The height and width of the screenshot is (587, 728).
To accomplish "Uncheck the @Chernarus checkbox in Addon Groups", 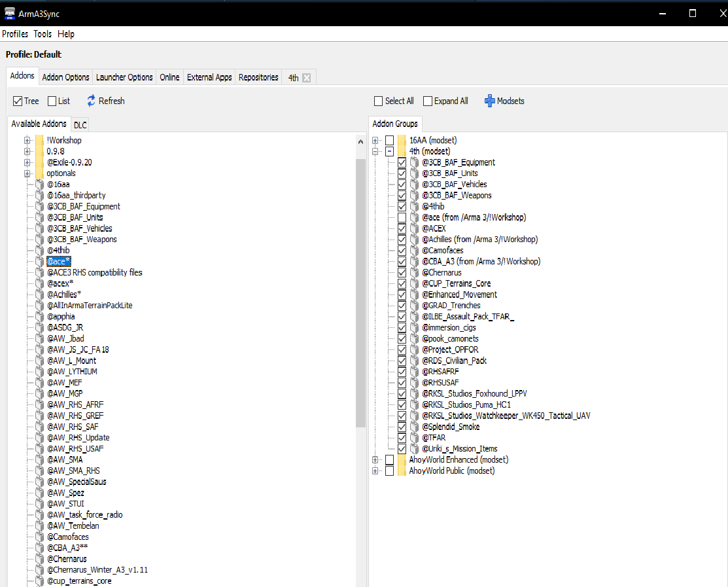I will point(402,273).
